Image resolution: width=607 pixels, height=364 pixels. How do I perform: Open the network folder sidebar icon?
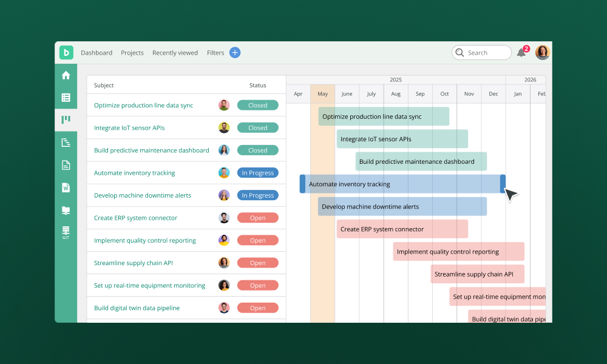coord(66,210)
